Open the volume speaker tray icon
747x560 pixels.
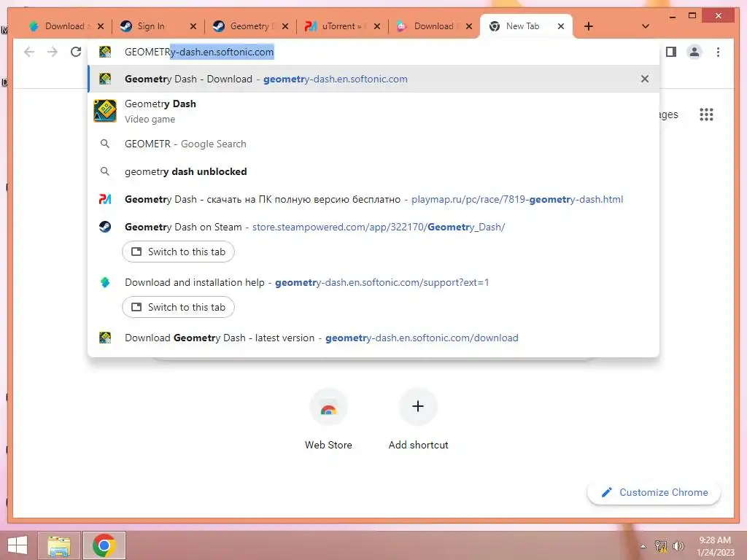[x=678, y=546]
